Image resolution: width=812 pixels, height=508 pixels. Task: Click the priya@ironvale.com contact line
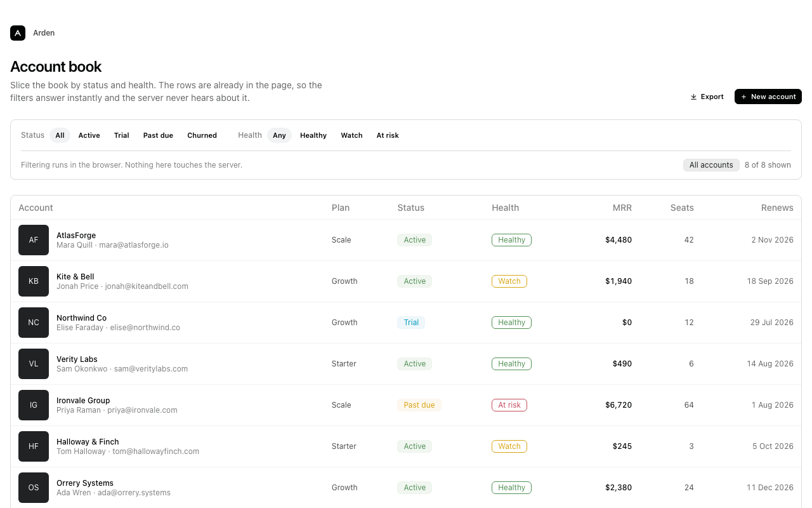(x=117, y=410)
